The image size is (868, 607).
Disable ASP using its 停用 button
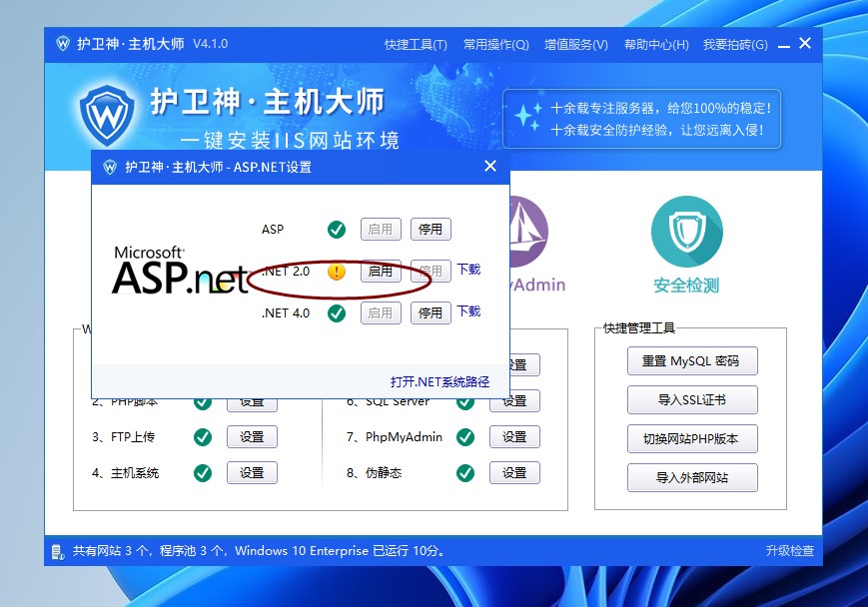coord(431,230)
